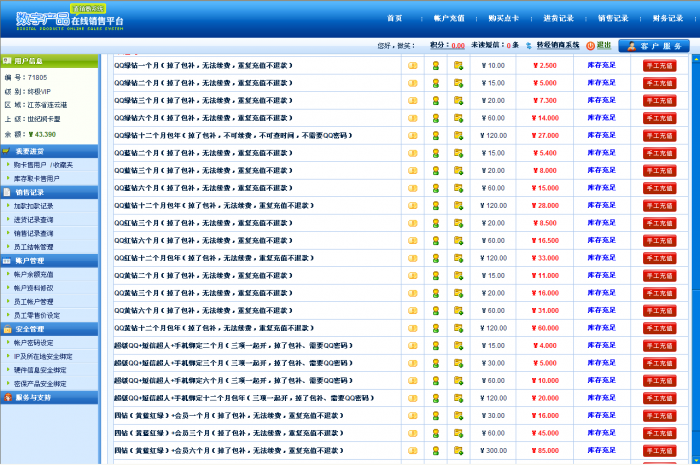Open 帐户密码设定 in sidebar
The image size is (700, 465).
coord(33,343)
